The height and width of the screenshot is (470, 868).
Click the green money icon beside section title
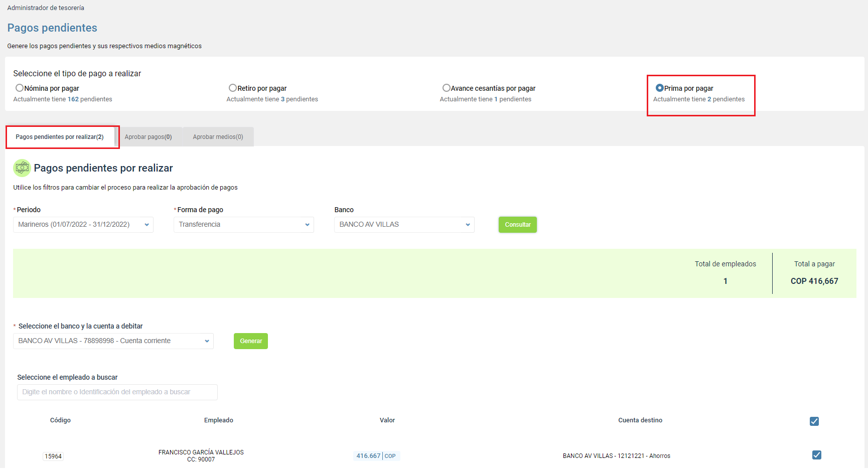(x=22, y=168)
